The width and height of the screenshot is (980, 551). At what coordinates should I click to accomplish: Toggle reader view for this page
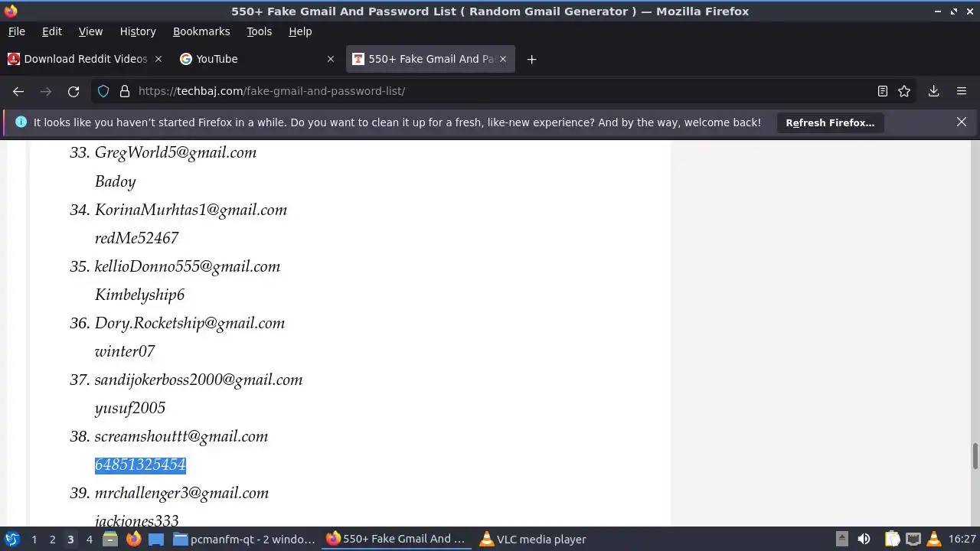point(883,91)
